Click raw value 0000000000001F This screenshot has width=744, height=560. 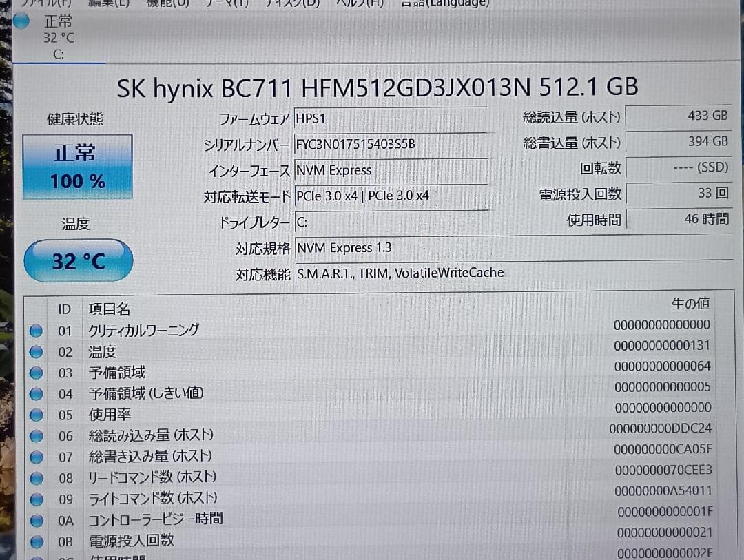coord(665,512)
